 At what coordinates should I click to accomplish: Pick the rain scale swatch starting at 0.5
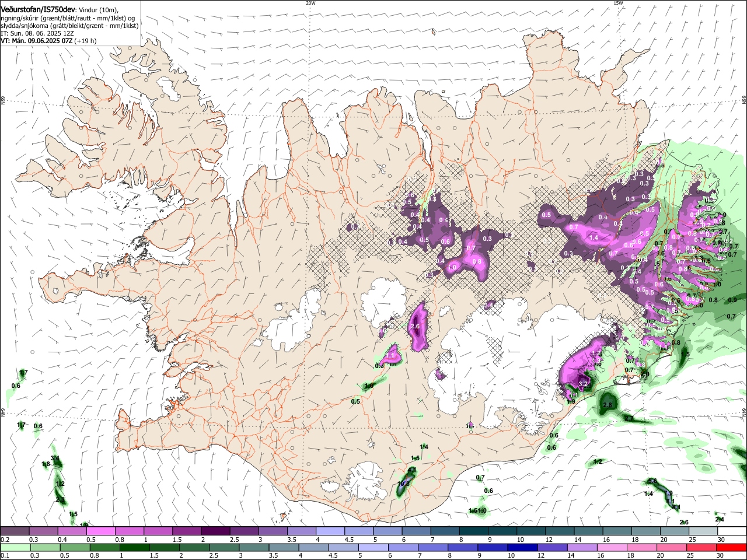pyautogui.click(x=75, y=547)
